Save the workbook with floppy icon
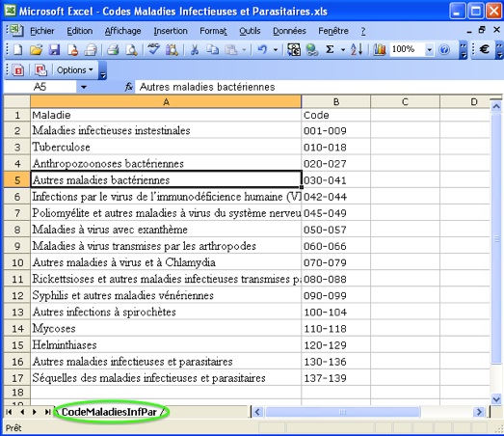Image resolution: width=504 pixels, height=436 pixels. pyautogui.click(x=54, y=50)
